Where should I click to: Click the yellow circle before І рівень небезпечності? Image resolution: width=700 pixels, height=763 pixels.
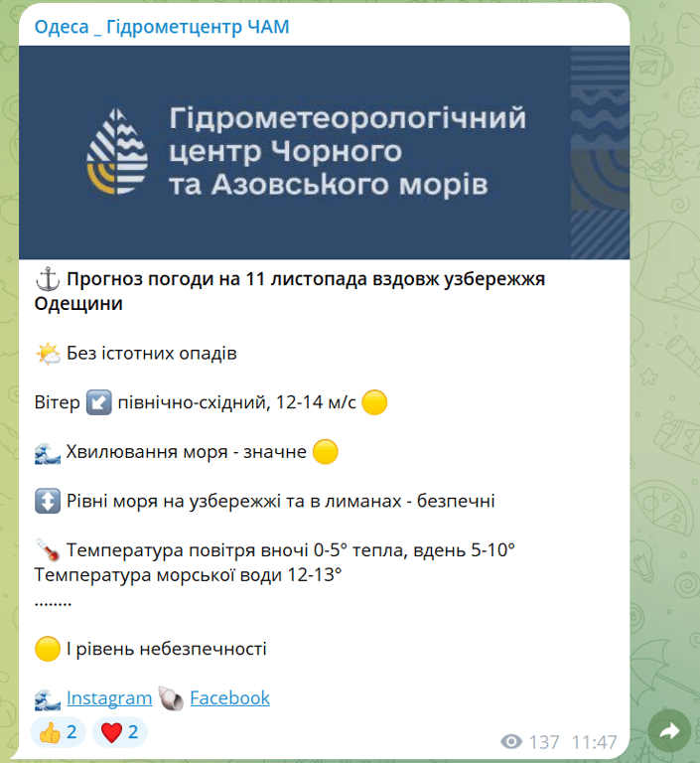pyautogui.click(x=48, y=649)
